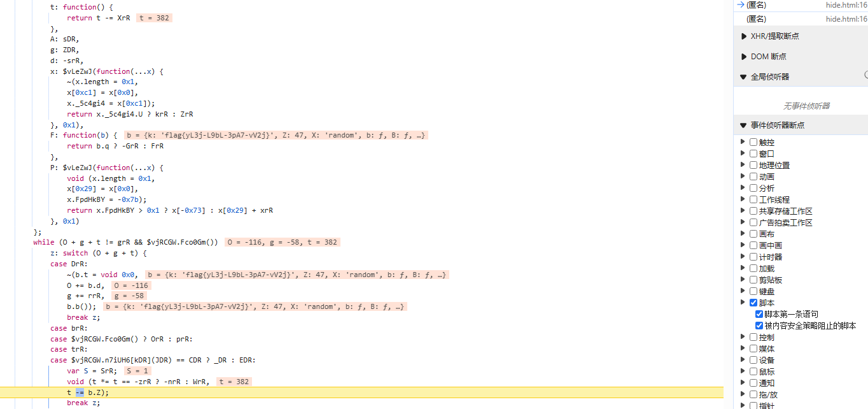Uncheck 被内容安全策略阻止的脚本
This screenshot has width=868, height=409.
click(x=759, y=326)
